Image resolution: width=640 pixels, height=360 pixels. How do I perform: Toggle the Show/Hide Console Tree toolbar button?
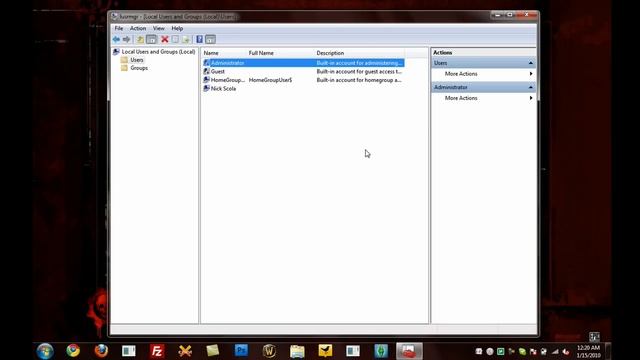coord(151,40)
